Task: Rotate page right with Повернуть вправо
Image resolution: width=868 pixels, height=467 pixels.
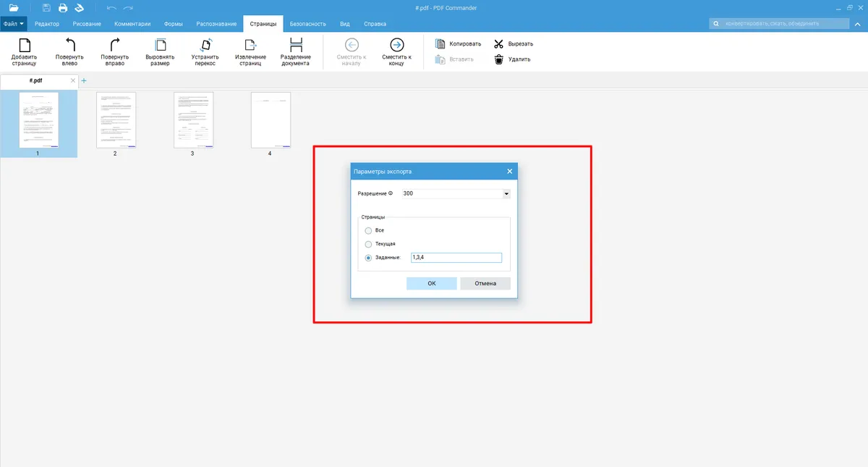Action: tap(114, 51)
